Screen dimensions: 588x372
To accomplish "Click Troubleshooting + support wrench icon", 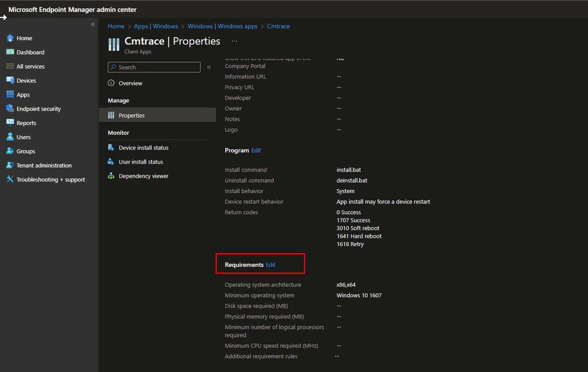I will tap(10, 179).
